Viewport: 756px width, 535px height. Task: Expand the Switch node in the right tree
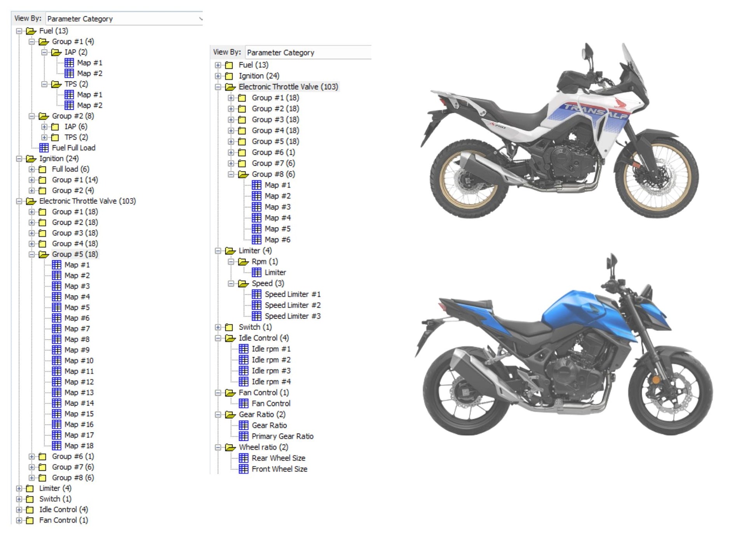[x=218, y=327]
